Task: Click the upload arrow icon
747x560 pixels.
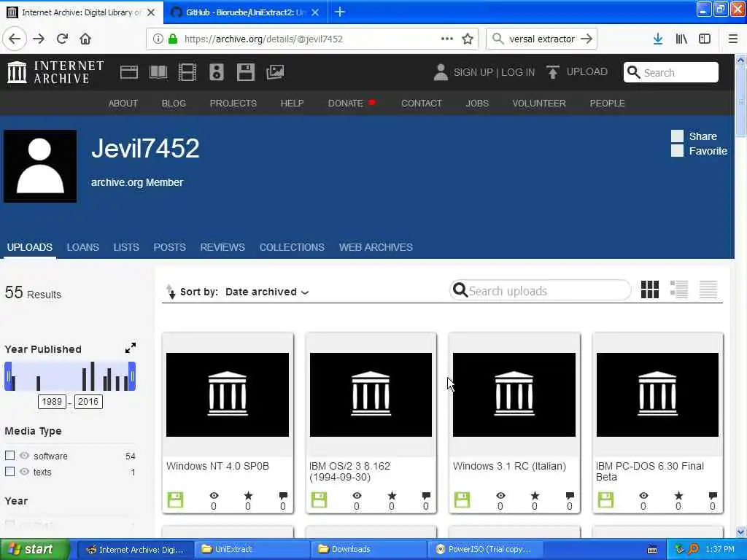Action: click(x=553, y=72)
